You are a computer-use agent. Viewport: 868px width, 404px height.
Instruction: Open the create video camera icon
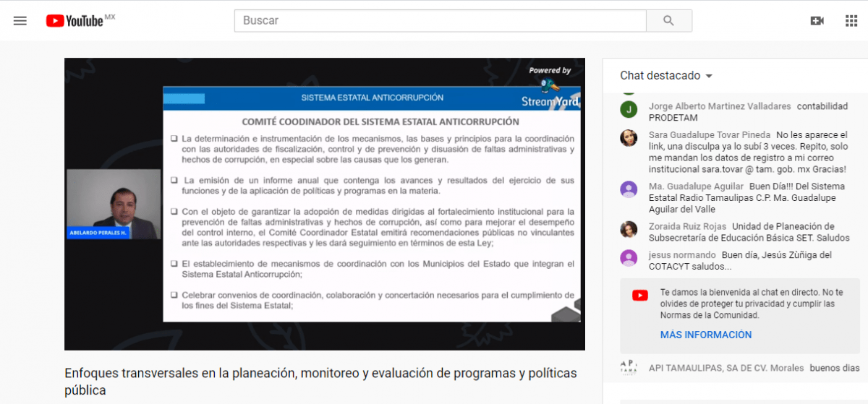pos(817,21)
